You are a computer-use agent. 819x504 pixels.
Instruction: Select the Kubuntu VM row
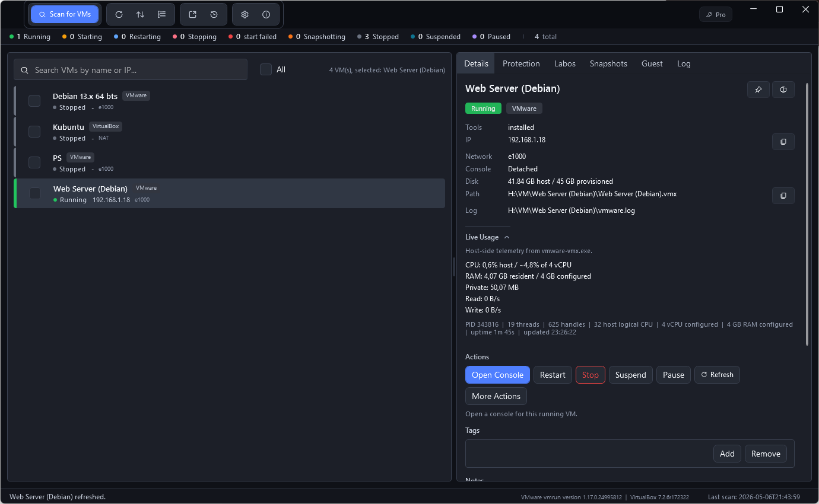tap(229, 132)
